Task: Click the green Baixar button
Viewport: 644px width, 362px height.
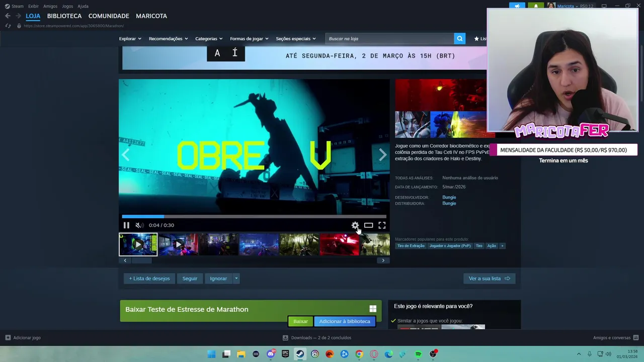Action: point(300,321)
